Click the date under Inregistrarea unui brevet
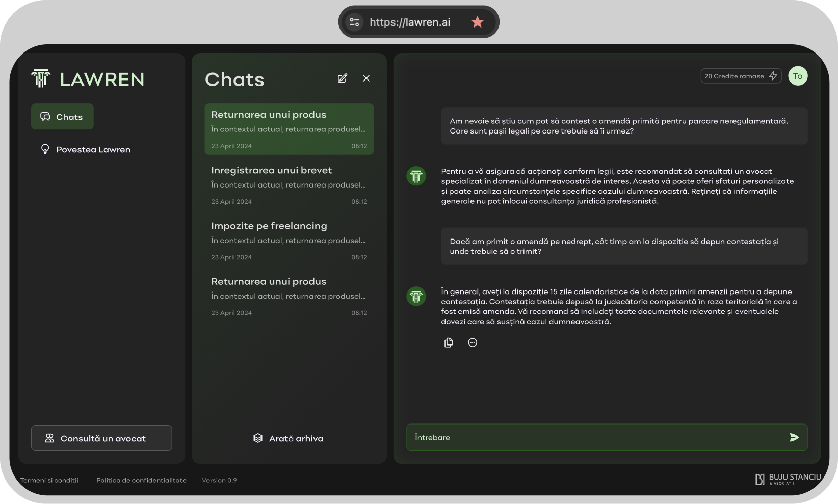This screenshot has width=838, height=504. point(231,202)
